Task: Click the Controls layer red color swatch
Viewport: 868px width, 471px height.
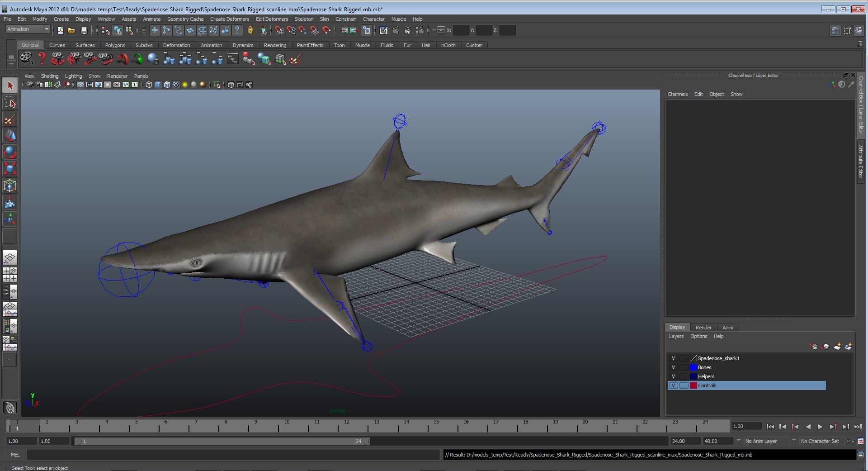Action: (x=693, y=385)
